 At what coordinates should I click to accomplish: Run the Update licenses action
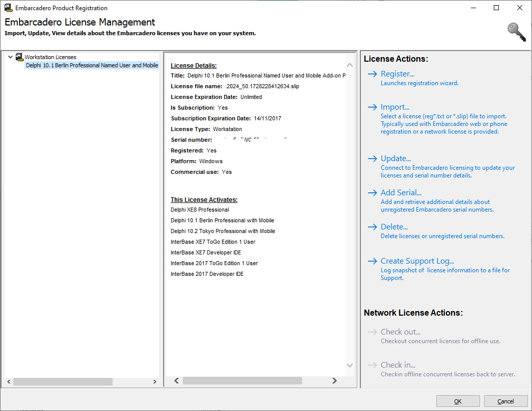click(x=395, y=159)
